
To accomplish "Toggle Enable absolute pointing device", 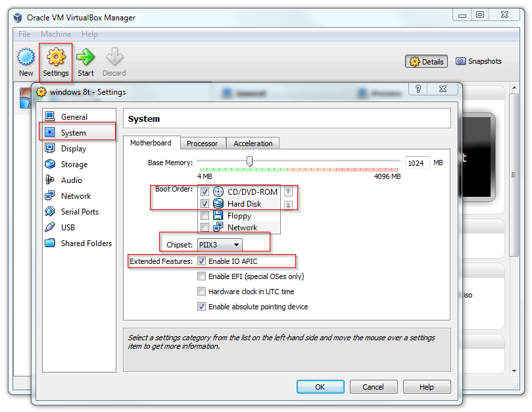I will pyautogui.click(x=201, y=307).
